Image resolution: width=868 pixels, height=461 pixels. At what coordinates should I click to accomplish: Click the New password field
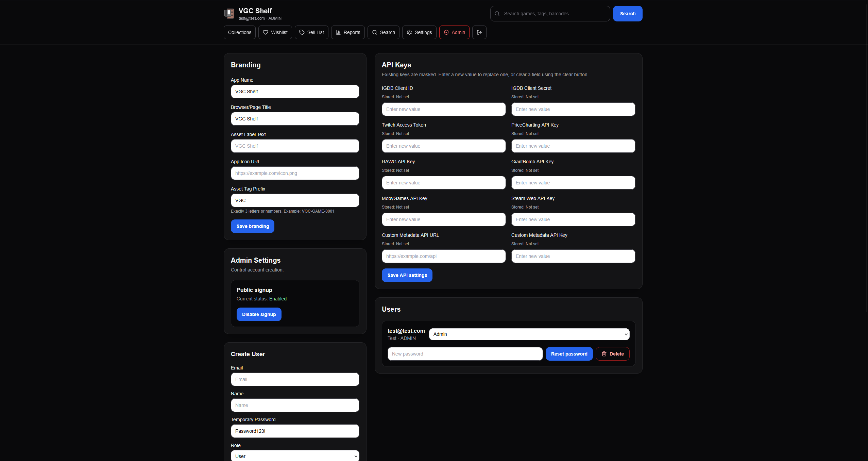[x=465, y=354]
